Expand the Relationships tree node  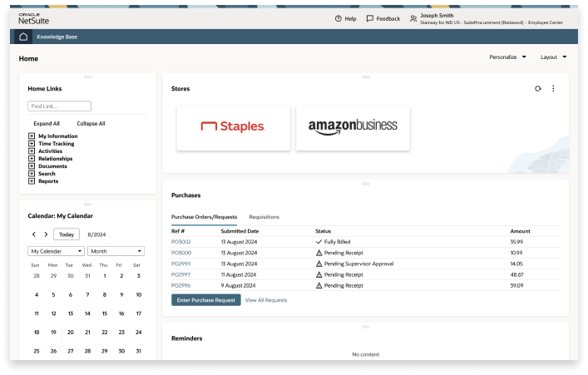click(32, 158)
